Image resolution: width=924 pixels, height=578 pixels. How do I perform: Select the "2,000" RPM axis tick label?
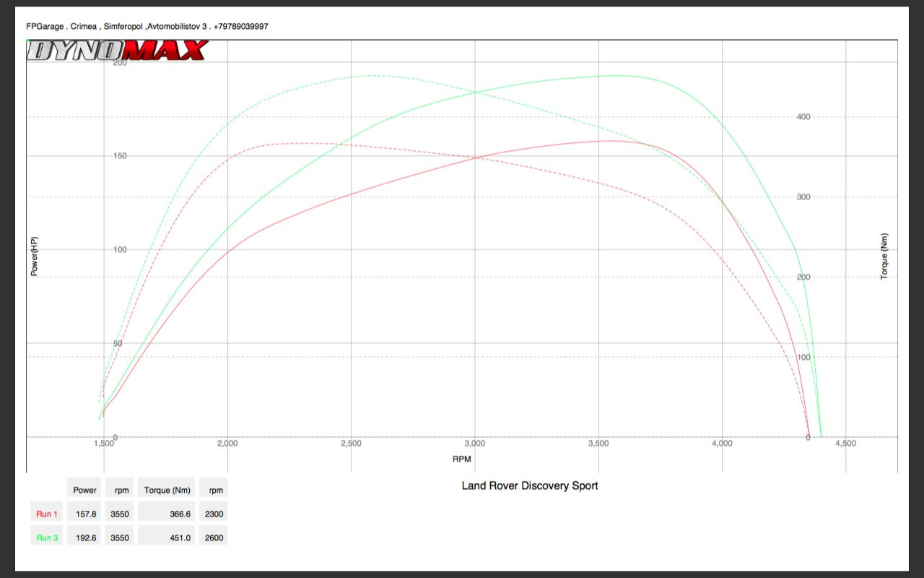pos(227,444)
